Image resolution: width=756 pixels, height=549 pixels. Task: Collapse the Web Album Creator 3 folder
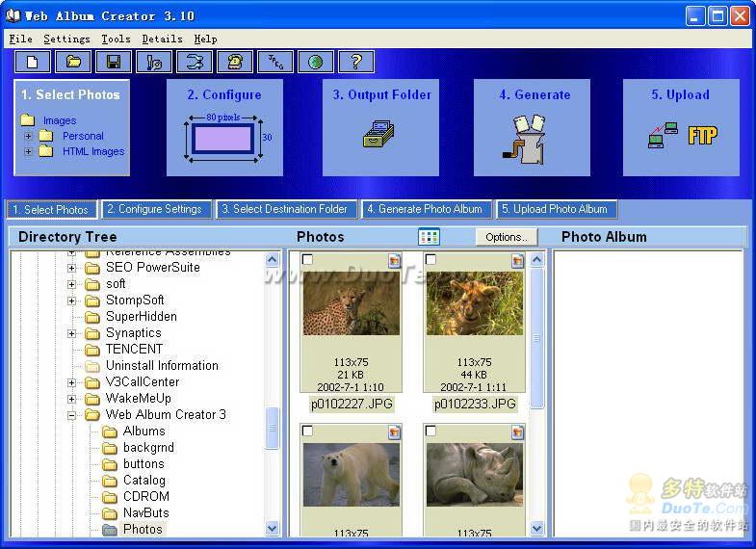coord(72,415)
